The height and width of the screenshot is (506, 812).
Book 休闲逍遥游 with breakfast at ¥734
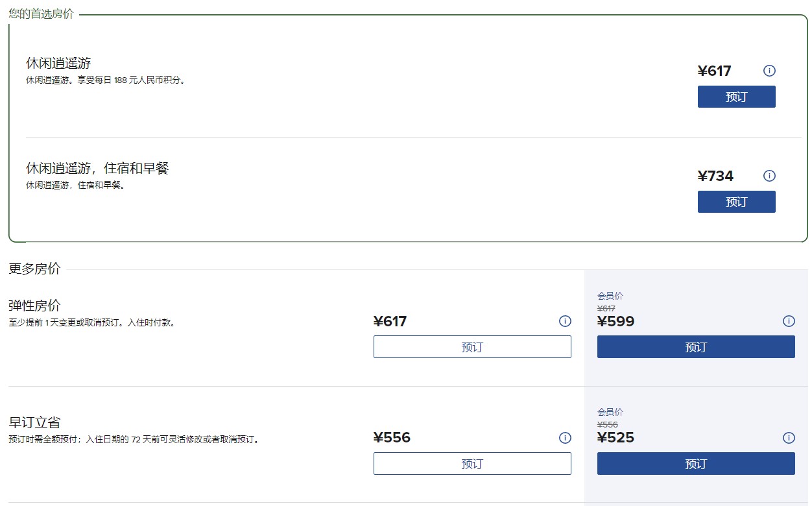(736, 202)
